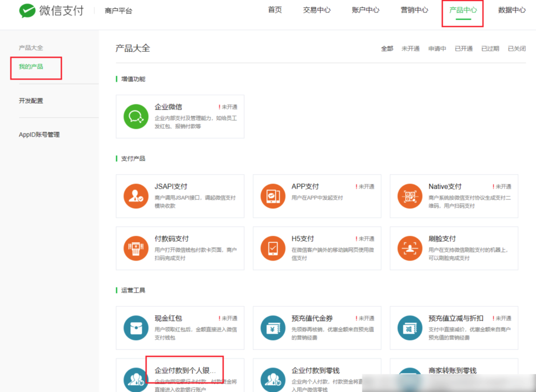This screenshot has width=536, height=392.
Task: Open the Native支付 QR code icon
Action: [410, 196]
